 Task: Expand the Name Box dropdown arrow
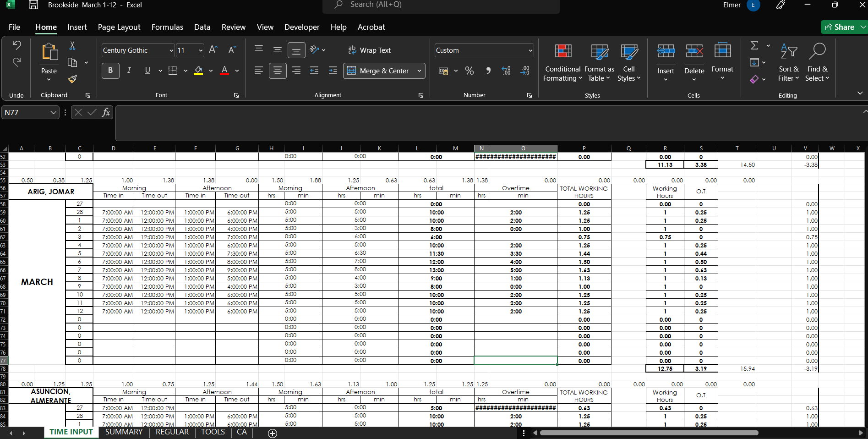click(53, 112)
